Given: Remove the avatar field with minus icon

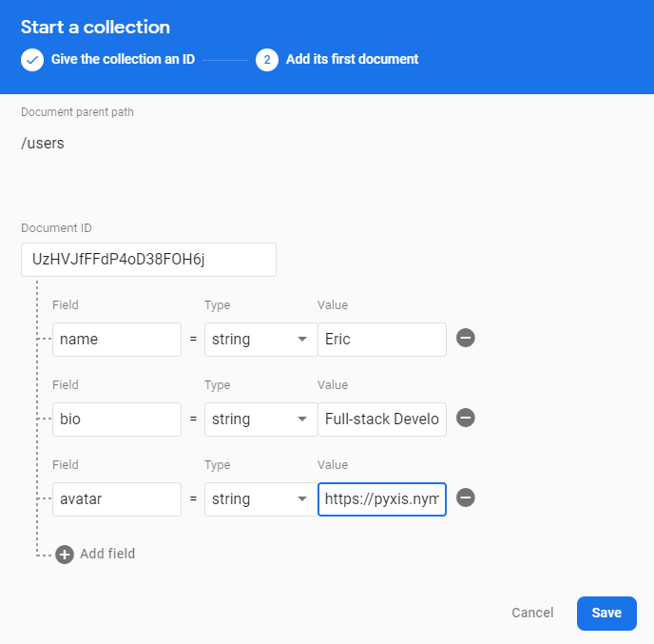Looking at the screenshot, I should [466, 498].
